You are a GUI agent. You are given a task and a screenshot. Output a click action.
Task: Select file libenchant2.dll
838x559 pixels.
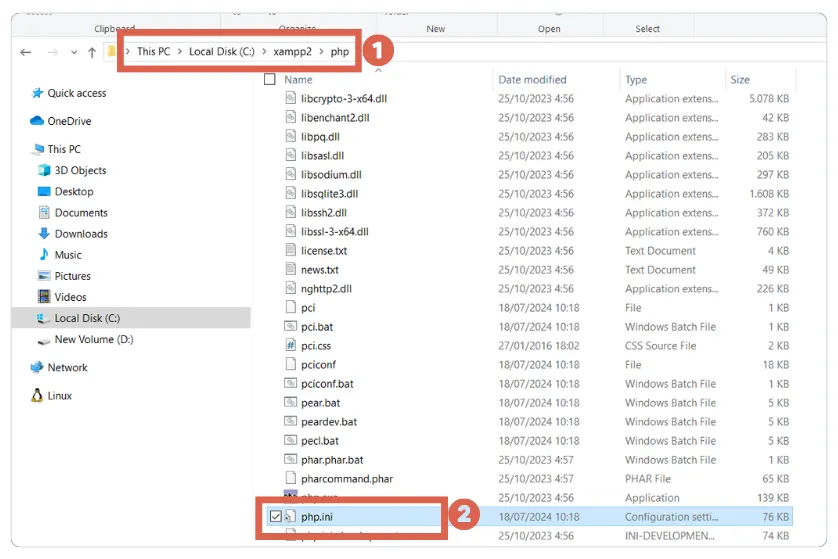tap(335, 118)
